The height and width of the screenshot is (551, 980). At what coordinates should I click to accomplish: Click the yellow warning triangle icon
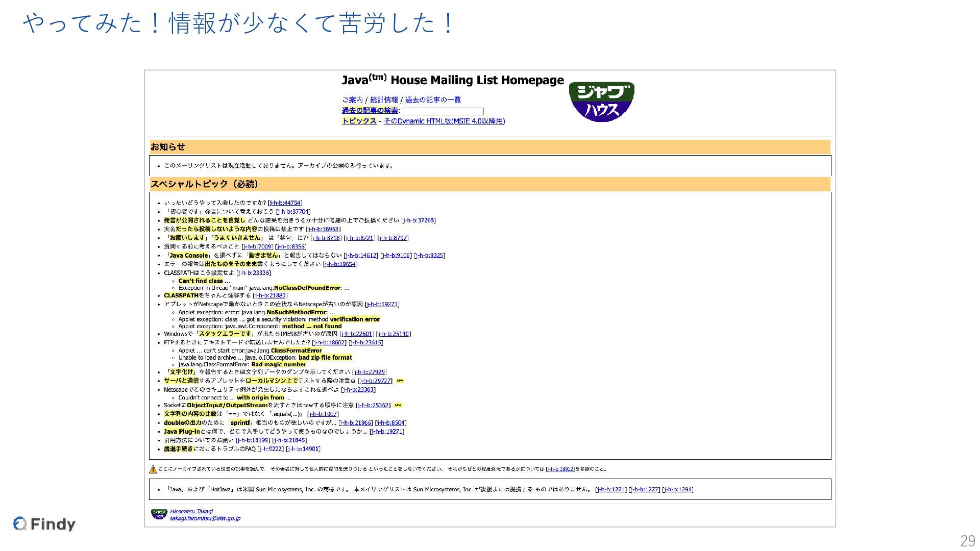pos(153,469)
